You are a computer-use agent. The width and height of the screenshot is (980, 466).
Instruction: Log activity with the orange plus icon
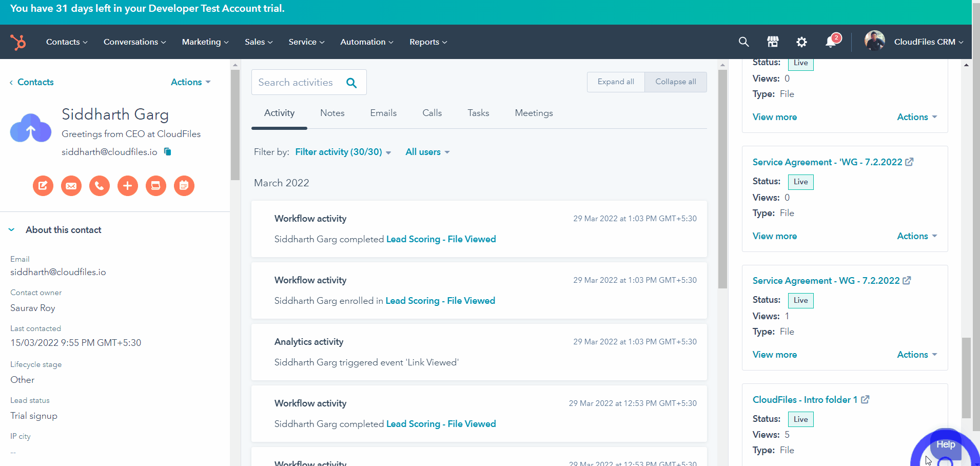pyautogui.click(x=128, y=185)
